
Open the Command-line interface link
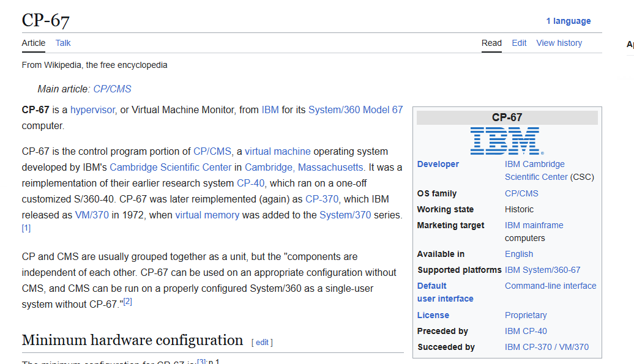click(550, 286)
